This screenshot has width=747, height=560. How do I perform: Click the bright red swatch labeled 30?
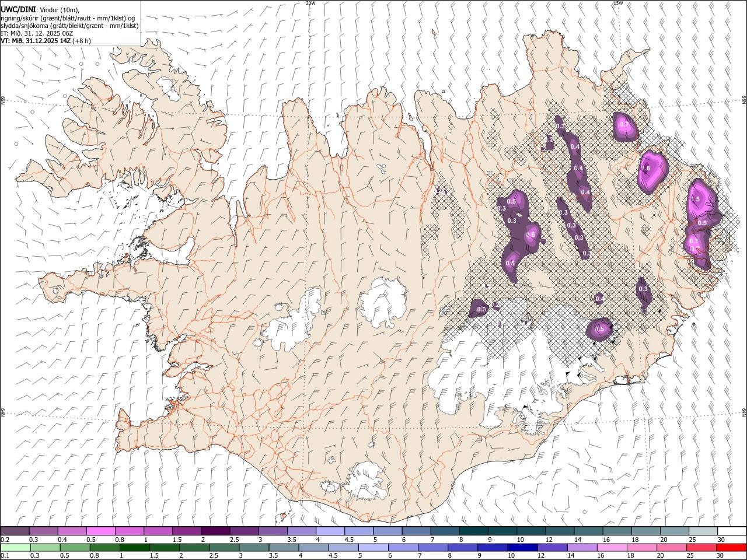click(731, 548)
